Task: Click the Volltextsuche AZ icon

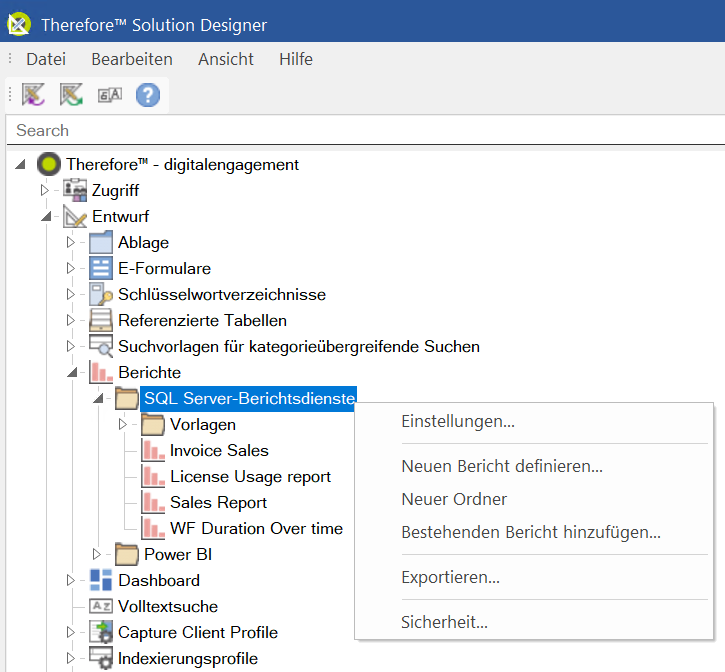Action: coord(101,606)
